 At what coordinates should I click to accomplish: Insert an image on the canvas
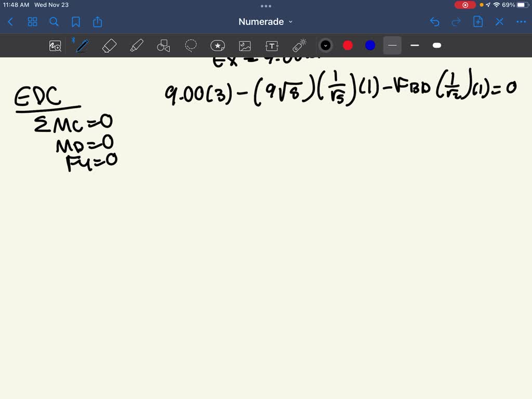point(245,45)
